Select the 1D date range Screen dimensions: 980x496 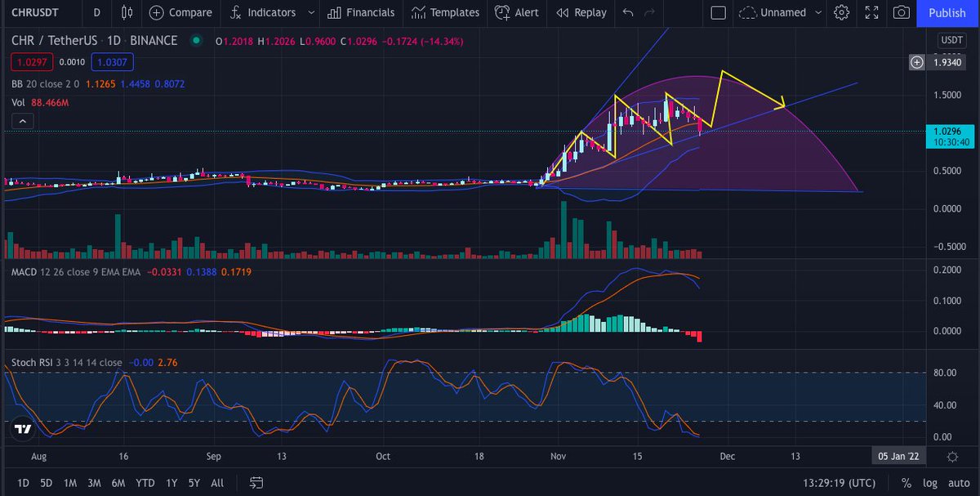coord(24,482)
